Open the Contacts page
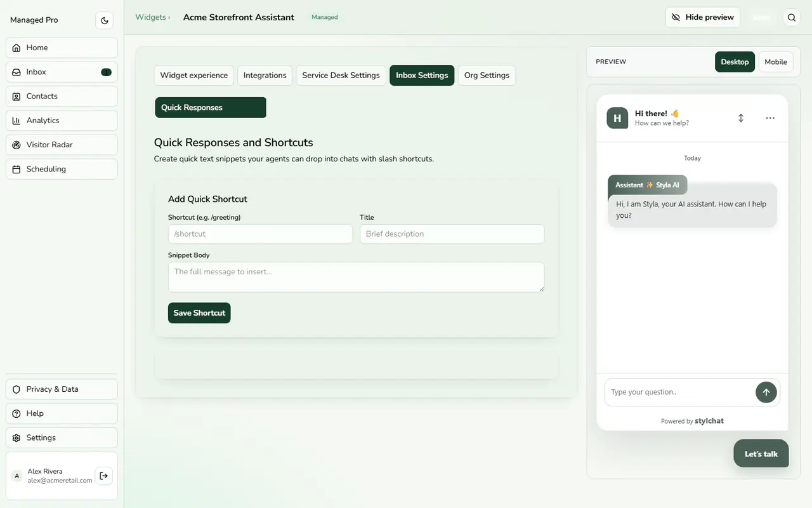This screenshot has height=508, width=812. [x=62, y=96]
